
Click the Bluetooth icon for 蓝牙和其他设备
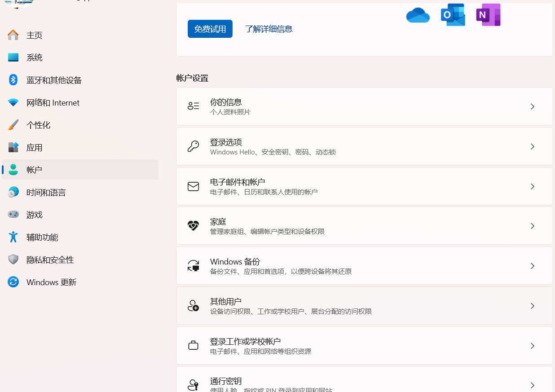point(13,80)
